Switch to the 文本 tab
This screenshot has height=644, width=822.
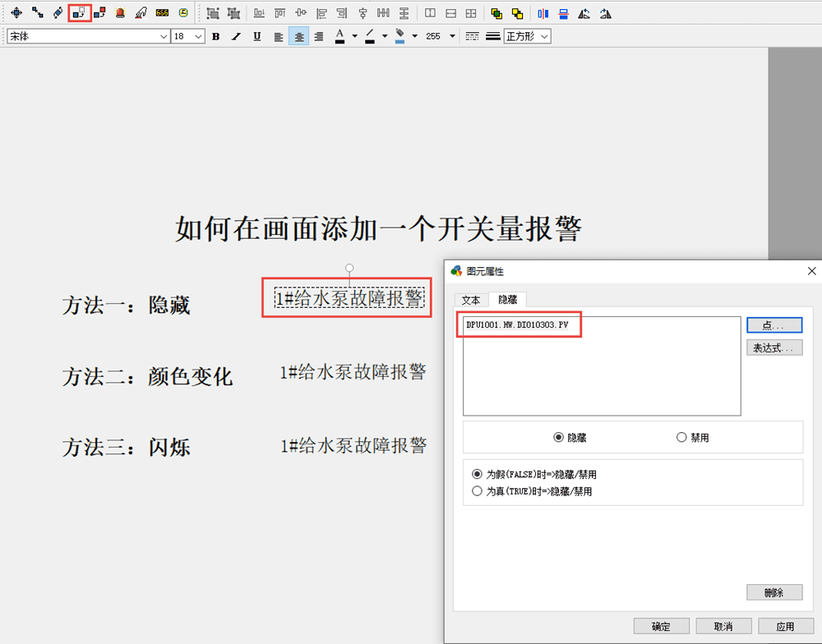(x=471, y=301)
